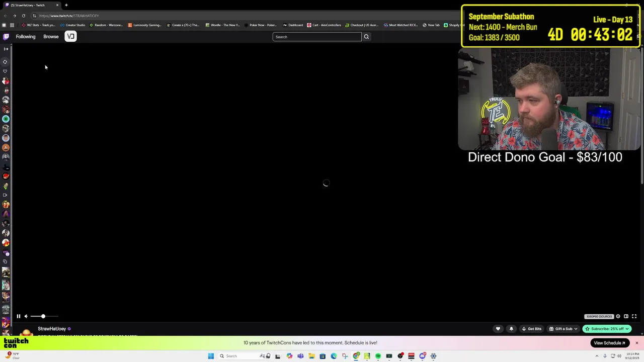
Task: Open Microsoft Teams from taskbar
Action: click(x=300, y=356)
